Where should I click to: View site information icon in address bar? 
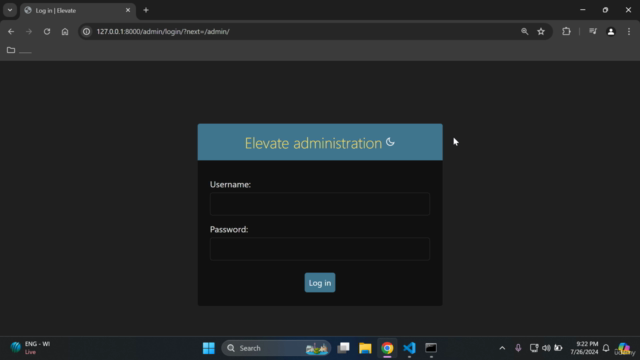(87, 31)
